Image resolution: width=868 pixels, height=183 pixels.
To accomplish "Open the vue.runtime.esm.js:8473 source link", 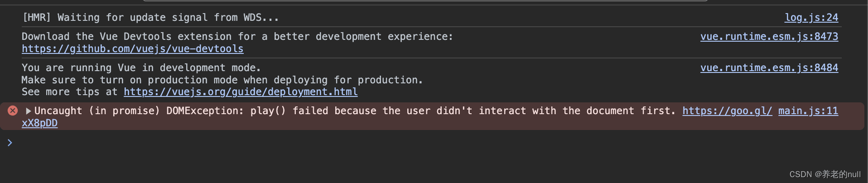I will click(x=769, y=37).
